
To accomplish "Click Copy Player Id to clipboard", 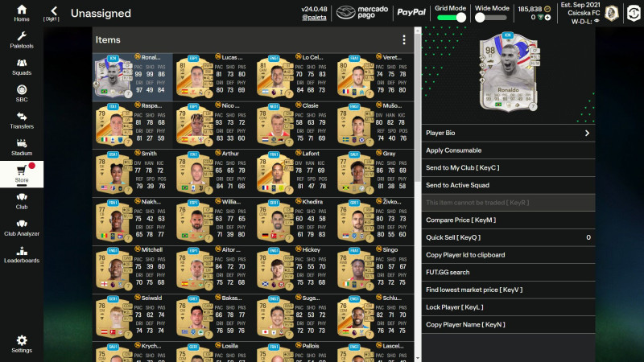I will click(x=509, y=255).
